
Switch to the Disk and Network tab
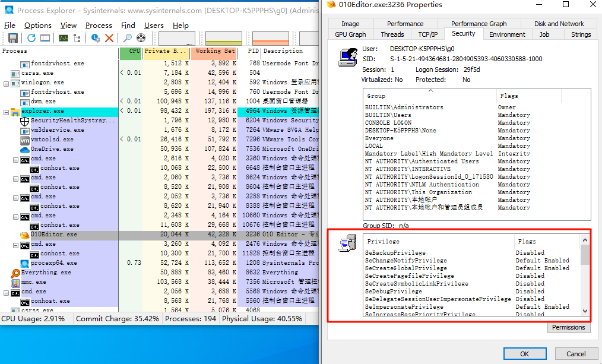click(559, 24)
